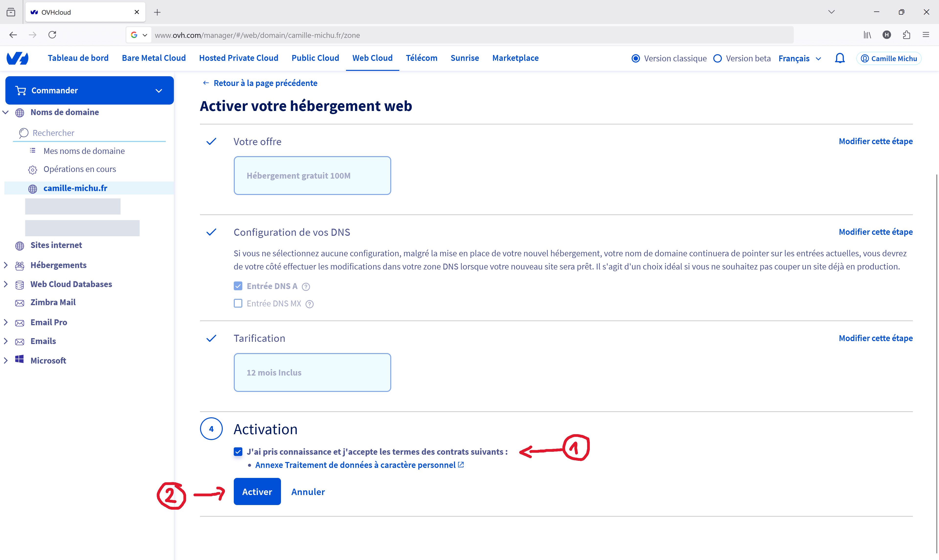The image size is (939, 560).
Task: Expand the Hébergements tree section
Action: pyautogui.click(x=6, y=265)
